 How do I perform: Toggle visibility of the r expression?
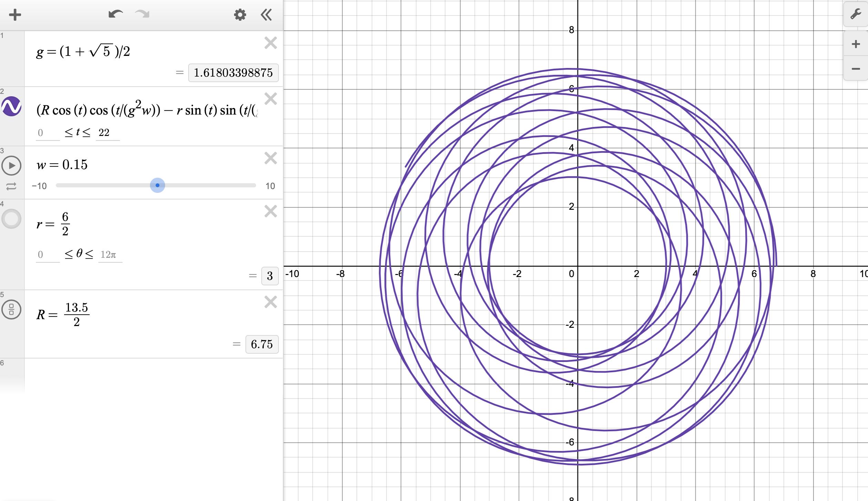[x=11, y=219]
